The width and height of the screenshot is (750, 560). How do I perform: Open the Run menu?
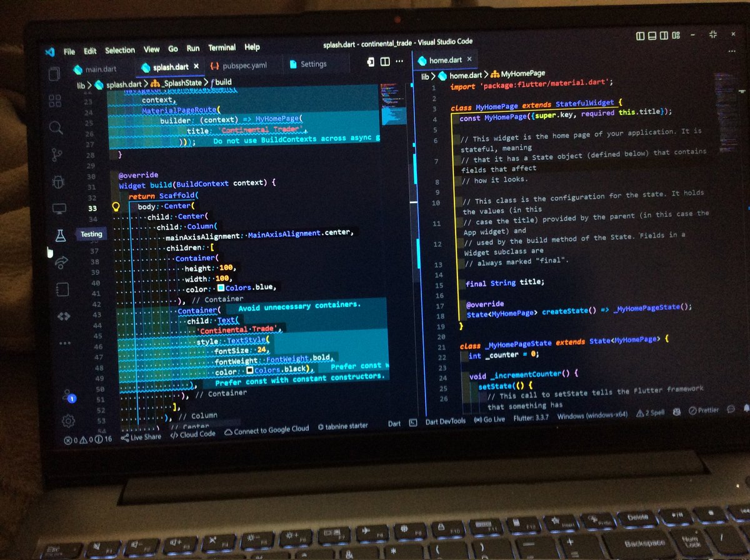pos(193,48)
